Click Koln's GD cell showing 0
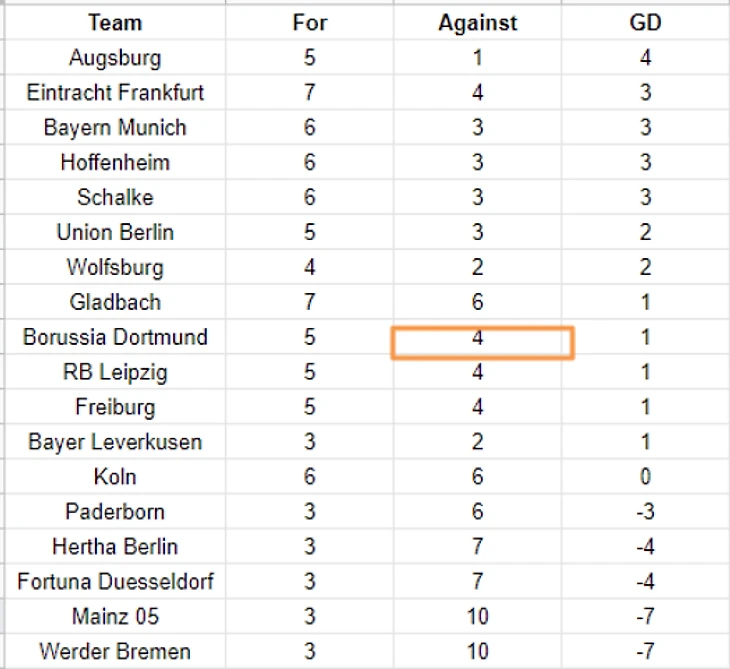The width and height of the screenshot is (730, 669). click(x=645, y=476)
